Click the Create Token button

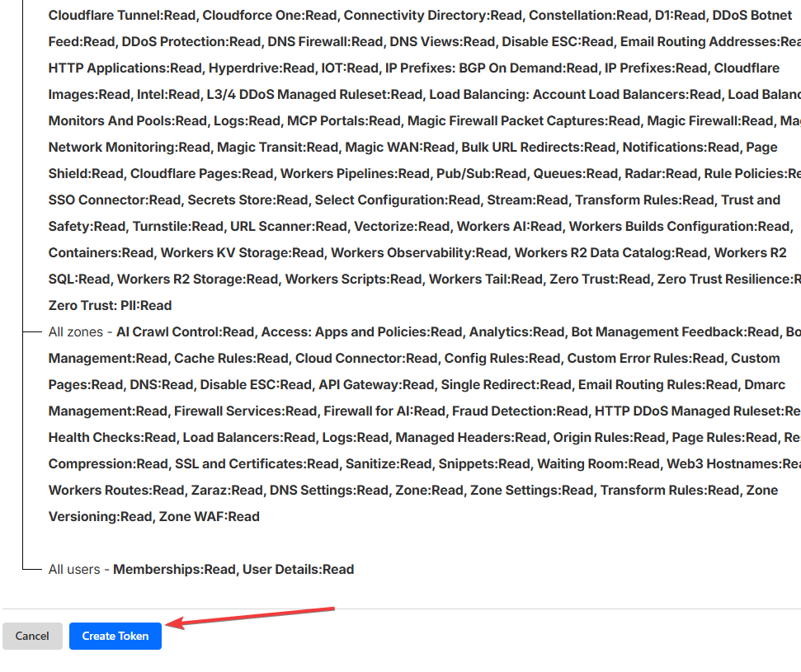click(115, 636)
